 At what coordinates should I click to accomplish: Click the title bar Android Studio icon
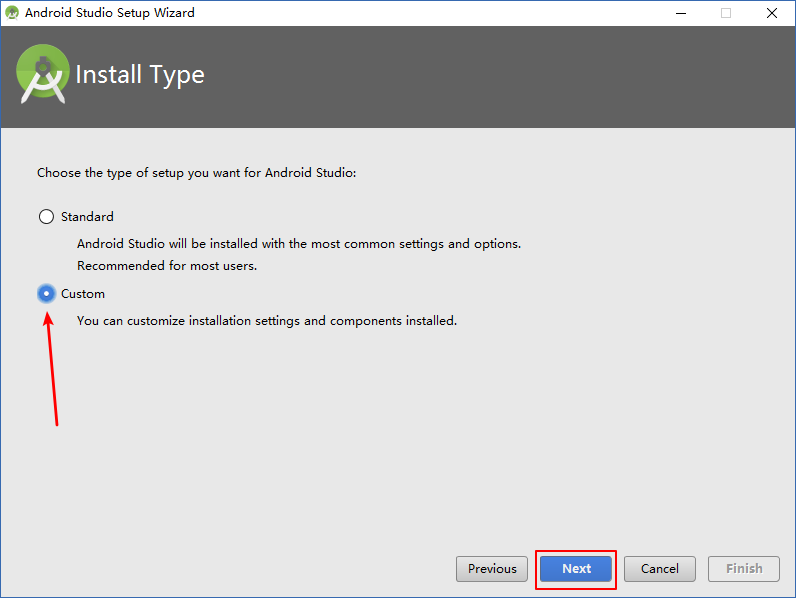[x=12, y=13]
